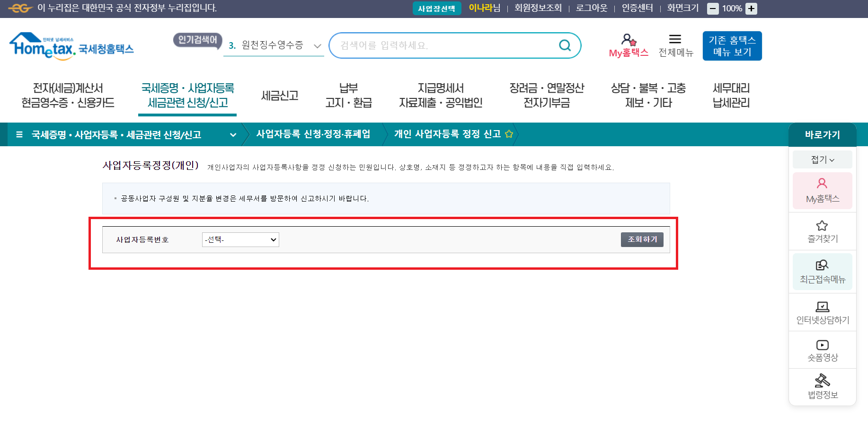Image resolution: width=868 pixels, height=442 pixels.
Task: Click the user name 이나라님
Action: click(485, 8)
